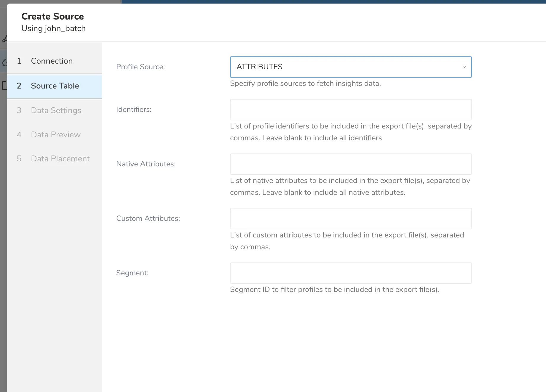Click the 'Custom Attributes:' label
Image resolution: width=546 pixels, height=392 pixels.
[x=148, y=219]
